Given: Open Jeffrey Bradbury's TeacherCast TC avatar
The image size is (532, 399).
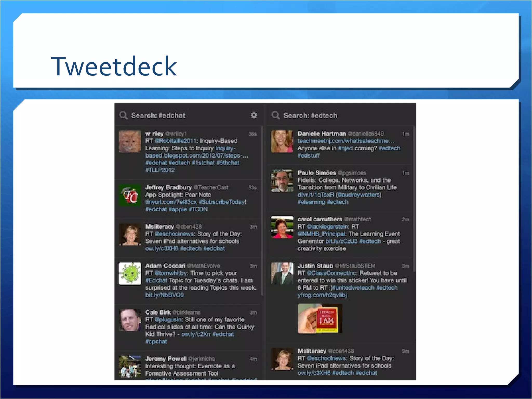Looking at the screenshot, I should tap(130, 195).
